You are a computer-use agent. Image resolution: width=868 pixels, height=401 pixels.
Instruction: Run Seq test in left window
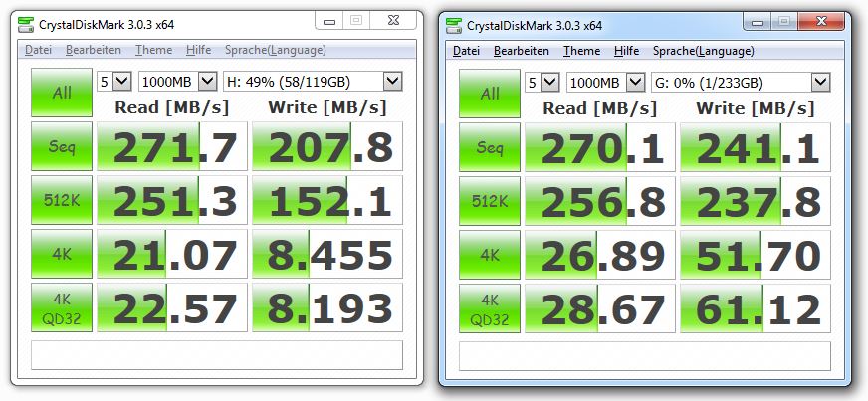click(62, 146)
